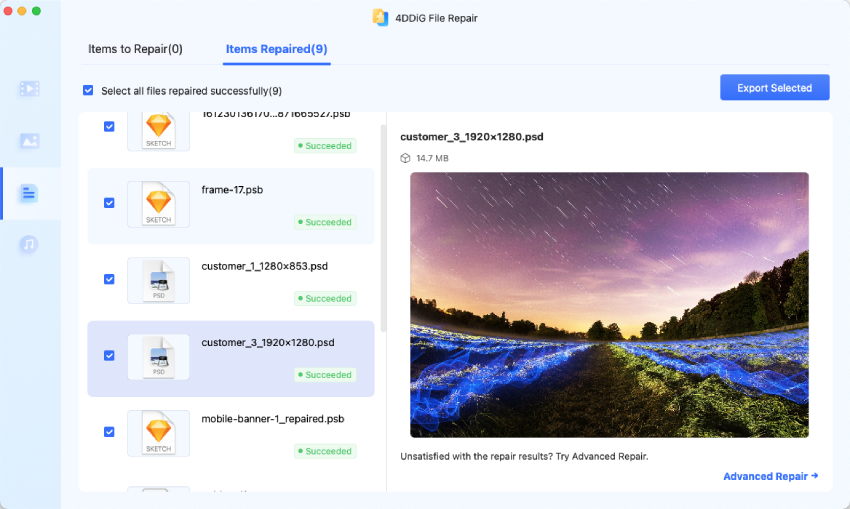850x509 pixels.
Task: Uncheck the frame-17.psb checkbox
Action: click(x=109, y=203)
